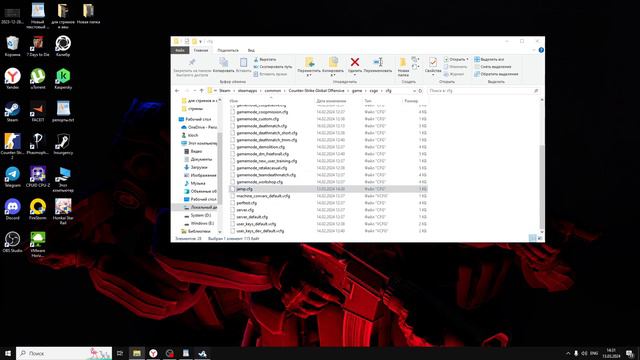640x360 pixels.
Task: Click the OBS Studio desktop shortcut
Action: 12,242
